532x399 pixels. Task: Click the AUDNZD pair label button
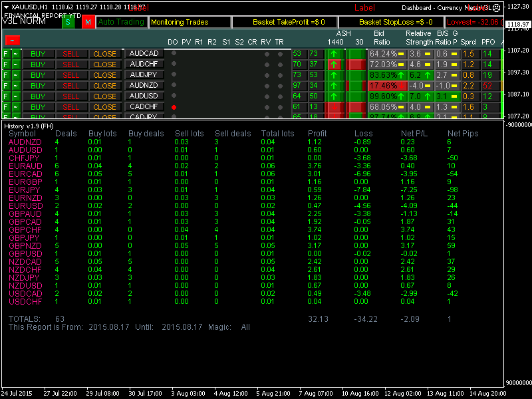tap(144, 86)
